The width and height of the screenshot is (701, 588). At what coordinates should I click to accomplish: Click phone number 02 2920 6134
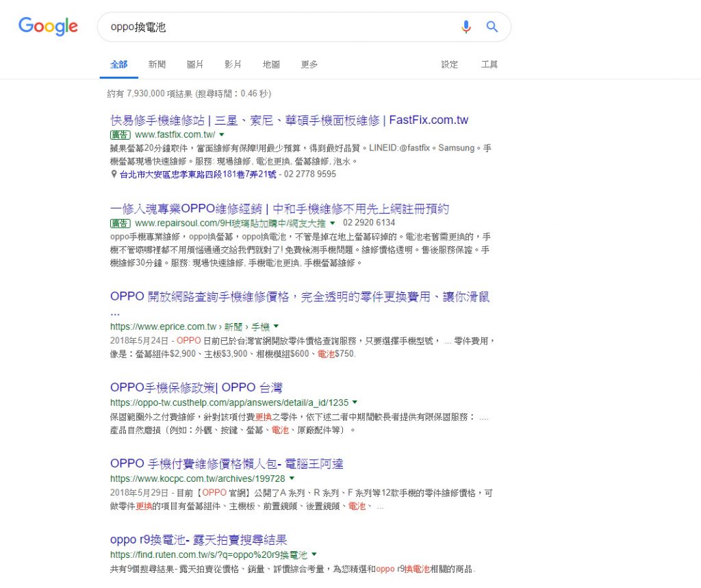[369, 222]
